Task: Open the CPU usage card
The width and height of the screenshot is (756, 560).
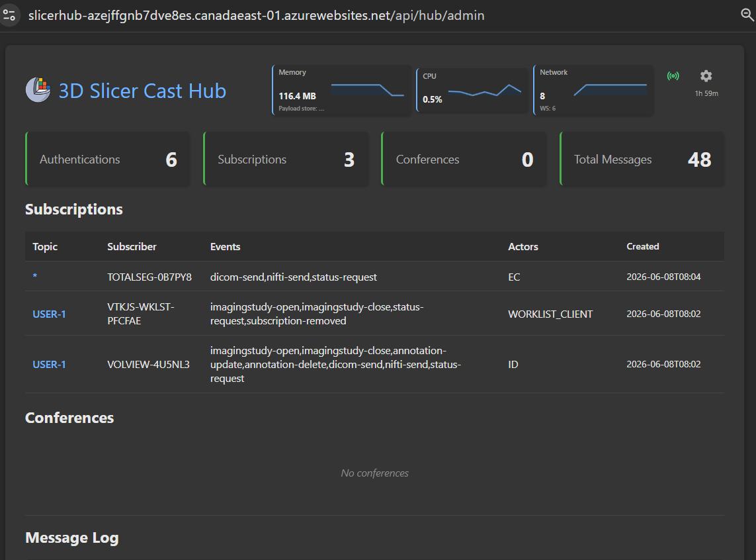Action: coord(472,90)
